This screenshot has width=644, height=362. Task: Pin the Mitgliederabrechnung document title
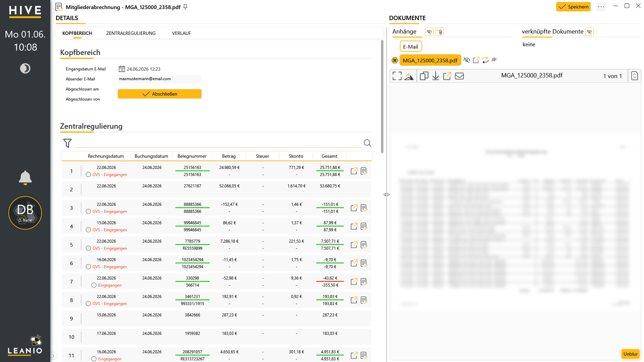click(x=185, y=7)
